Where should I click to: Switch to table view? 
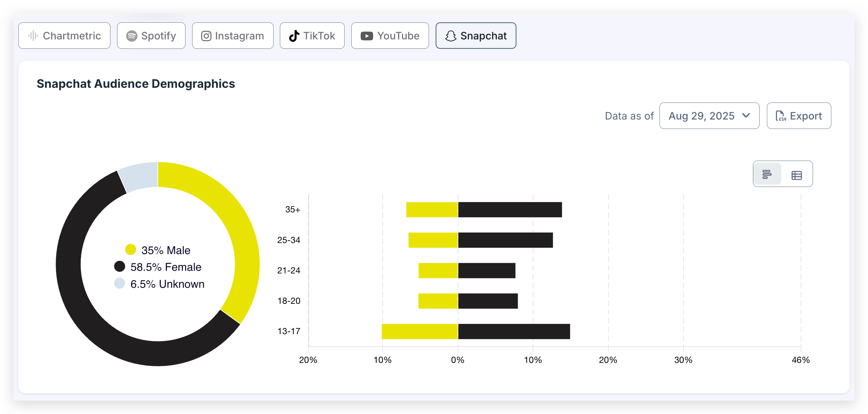point(797,175)
